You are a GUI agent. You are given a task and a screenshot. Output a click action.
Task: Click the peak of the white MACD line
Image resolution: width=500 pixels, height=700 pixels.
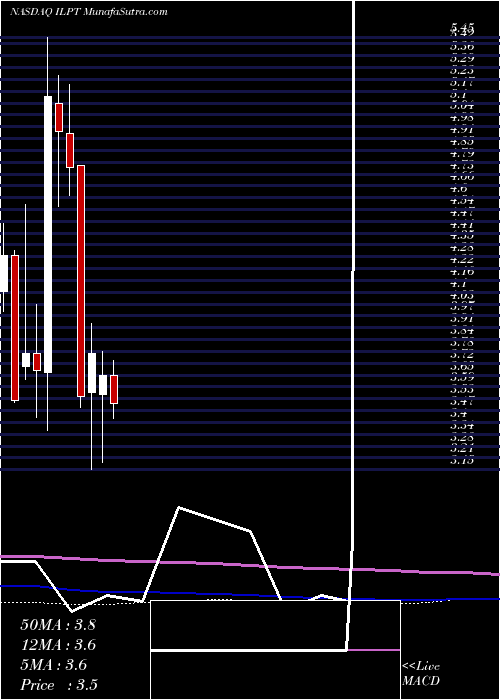pyautogui.click(x=179, y=508)
